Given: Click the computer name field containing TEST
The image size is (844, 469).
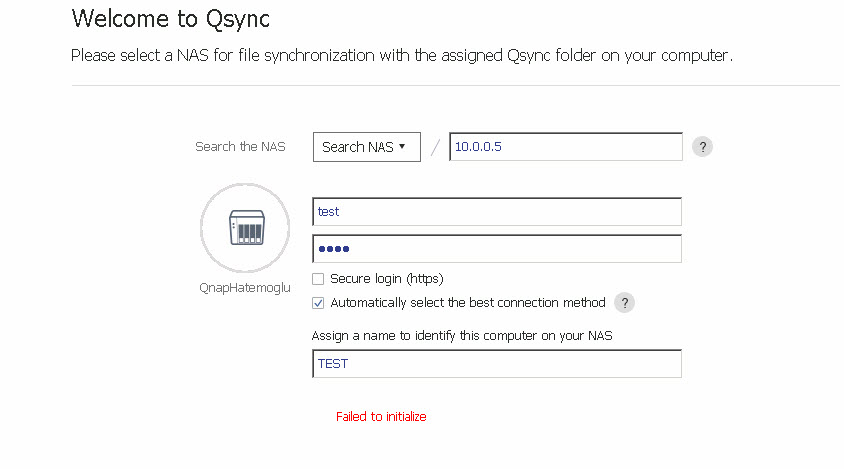Looking at the screenshot, I should [497, 363].
